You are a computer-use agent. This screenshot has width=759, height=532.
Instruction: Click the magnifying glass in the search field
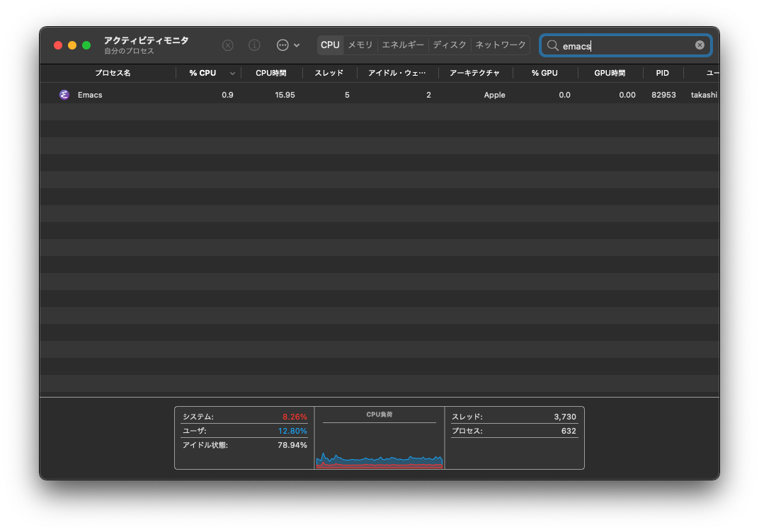coord(552,45)
